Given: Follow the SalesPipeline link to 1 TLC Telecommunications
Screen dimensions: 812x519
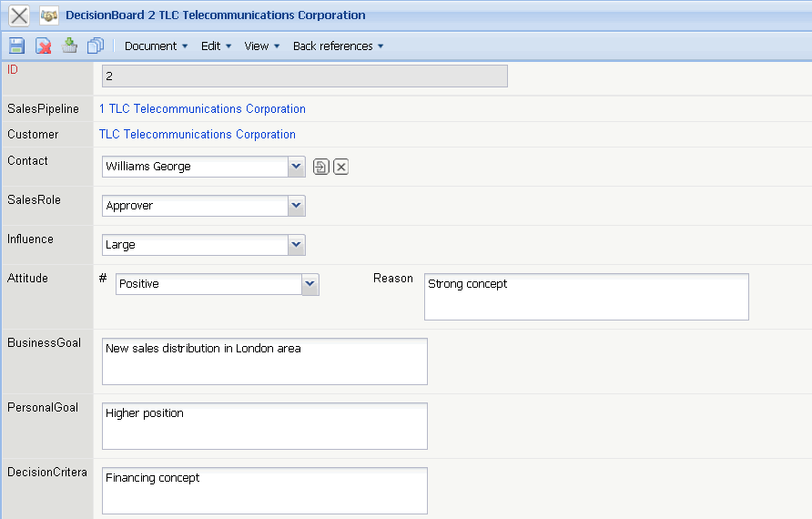Looking at the screenshot, I should coord(202,109).
